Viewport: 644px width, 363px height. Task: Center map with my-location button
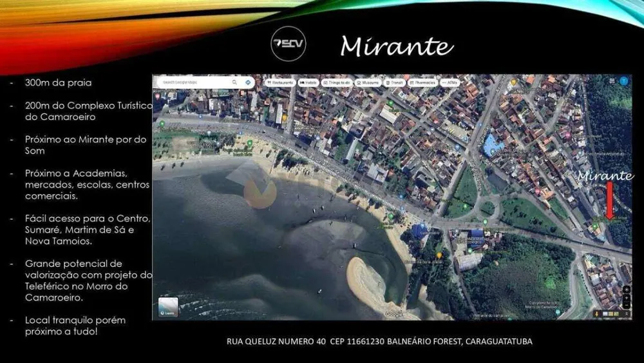pos(627,289)
